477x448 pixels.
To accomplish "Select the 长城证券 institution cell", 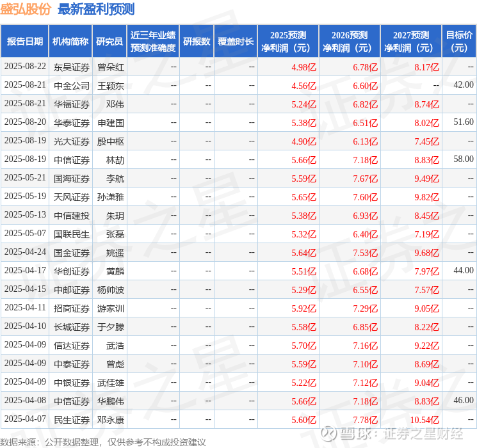I will click(x=72, y=327).
